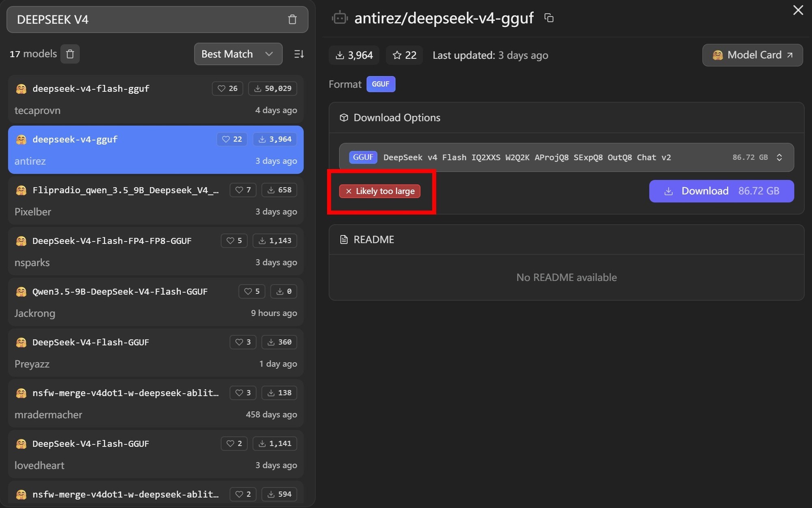Click the Likely too large warning badge

[380, 191]
